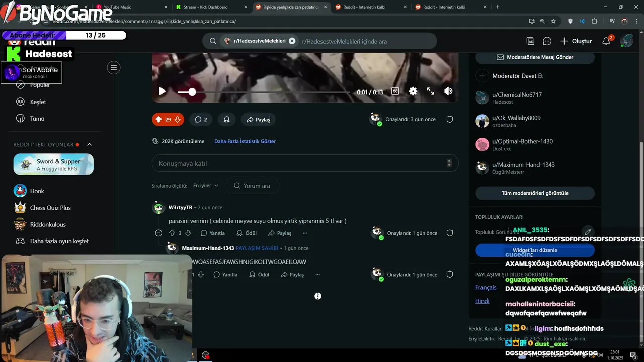Open the Honk game
This screenshot has height=362, width=644.
point(37,191)
